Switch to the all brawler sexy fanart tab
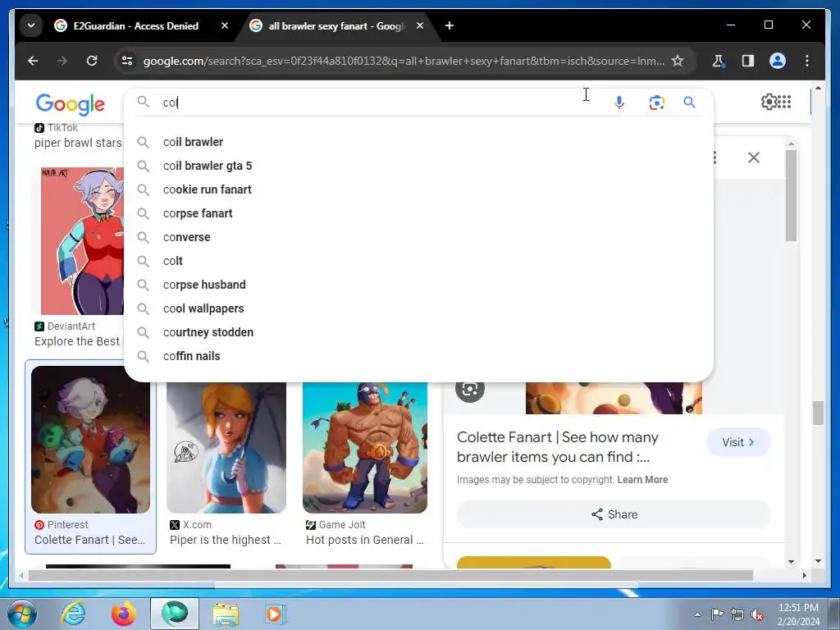840x630 pixels. (x=336, y=25)
